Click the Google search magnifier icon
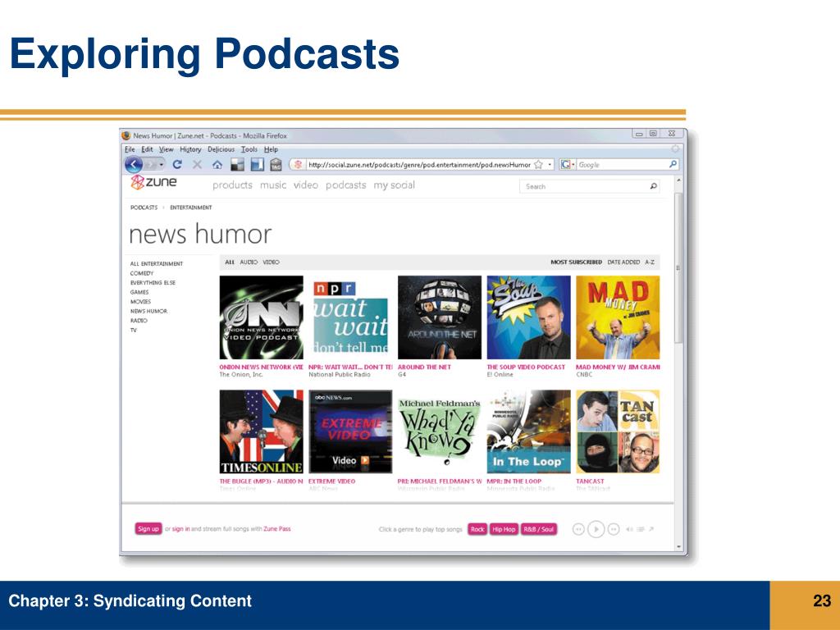The image size is (840, 630). click(673, 164)
